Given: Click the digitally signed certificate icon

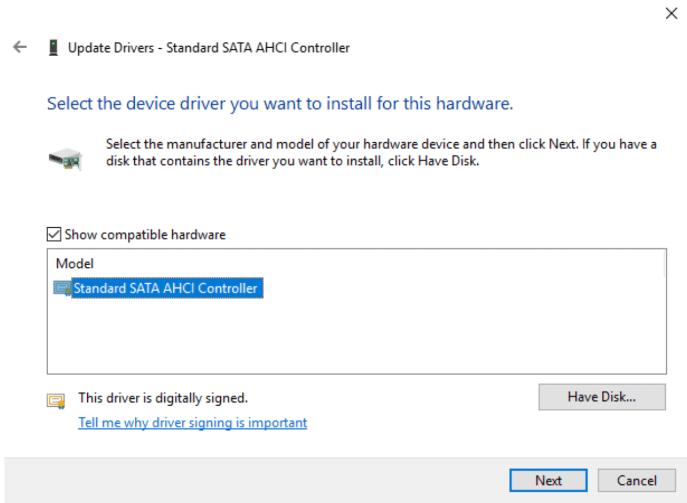Looking at the screenshot, I should pos(57,400).
